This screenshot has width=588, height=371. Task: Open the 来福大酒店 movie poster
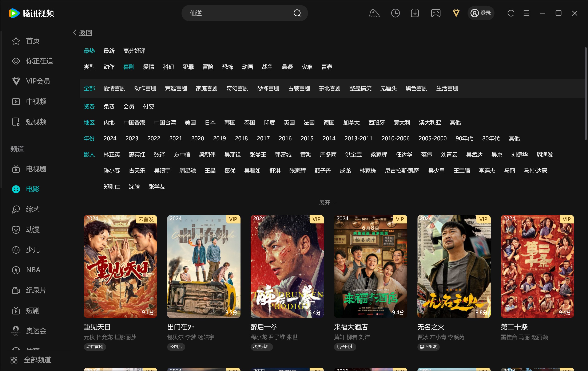[x=370, y=266]
